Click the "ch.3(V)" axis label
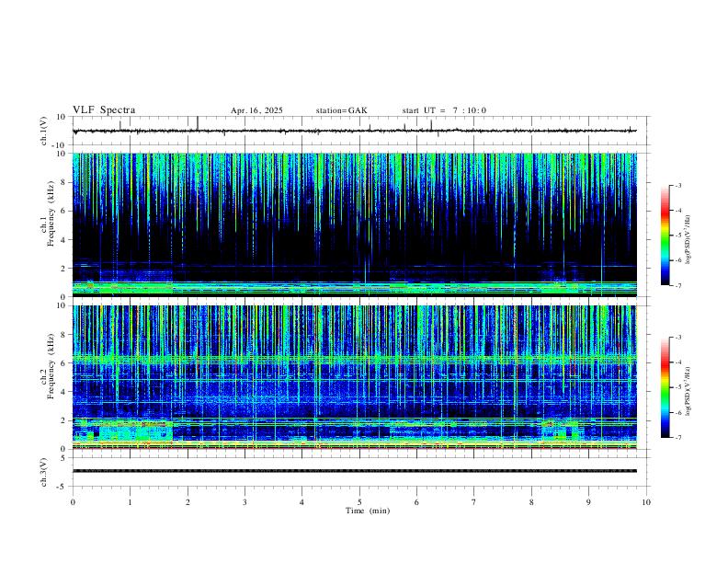The image size is (728, 563). coord(43,473)
